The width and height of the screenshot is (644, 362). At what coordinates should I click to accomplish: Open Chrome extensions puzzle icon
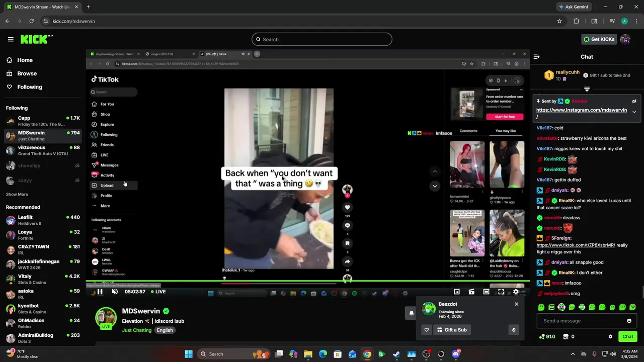tap(577, 21)
